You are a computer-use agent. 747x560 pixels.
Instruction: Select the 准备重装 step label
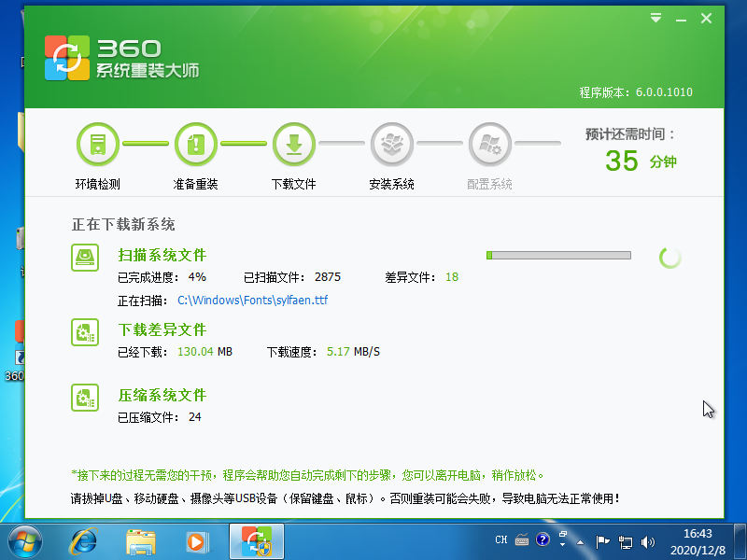196,184
